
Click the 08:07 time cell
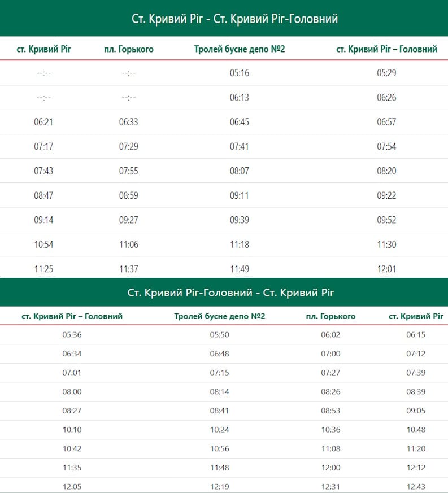click(x=239, y=171)
